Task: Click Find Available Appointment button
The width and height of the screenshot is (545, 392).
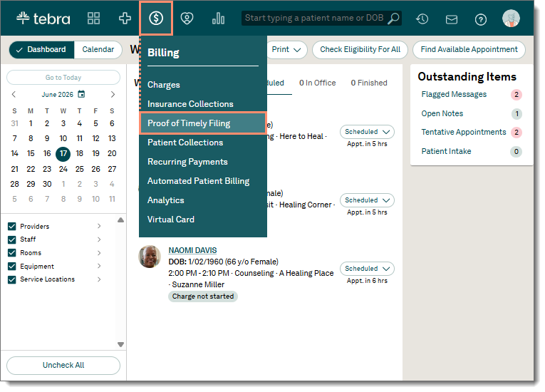Action: [x=469, y=50]
